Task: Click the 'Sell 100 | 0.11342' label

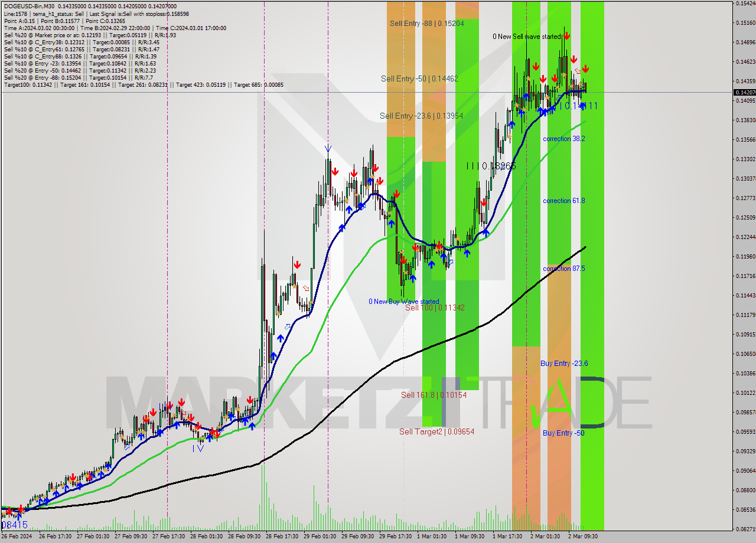Action: [435, 308]
